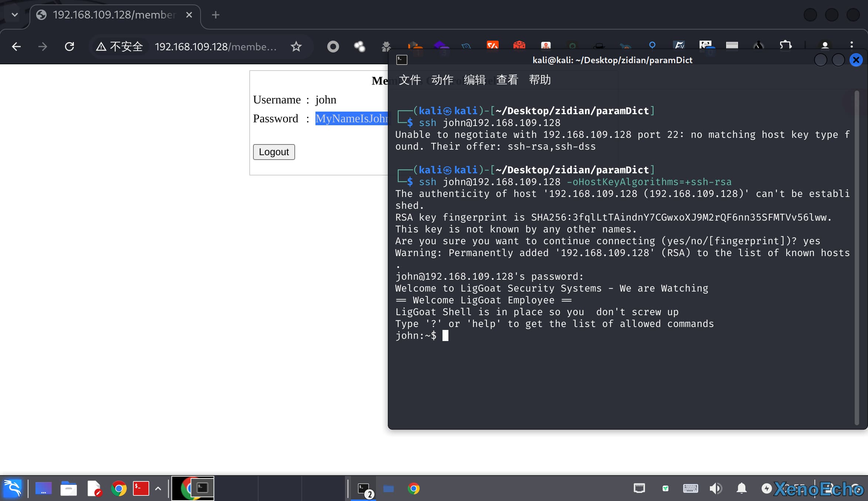Click the browser reload page icon
This screenshot has height=501, width=868.
pos(69,47)
